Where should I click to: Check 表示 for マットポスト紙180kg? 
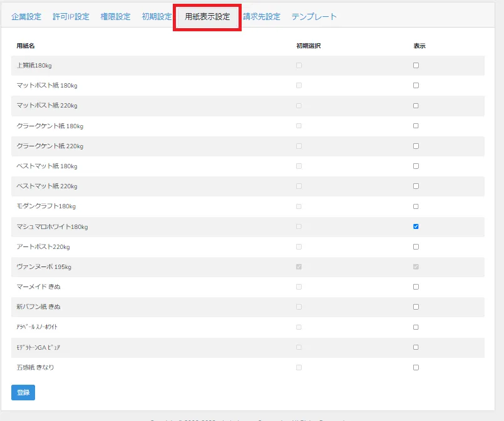point(416,85)
